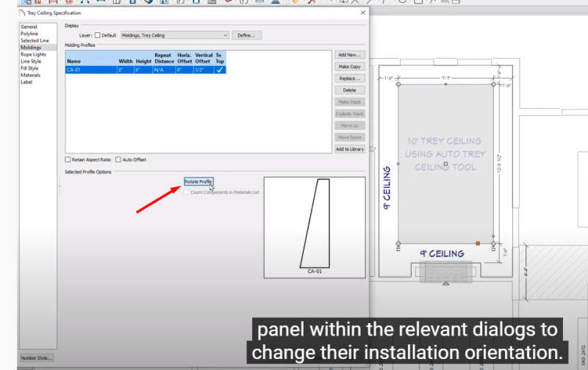This screenshot has height=370, width=588.
Task: Select the Rope Lights panel
Action: tap(32, 54)
